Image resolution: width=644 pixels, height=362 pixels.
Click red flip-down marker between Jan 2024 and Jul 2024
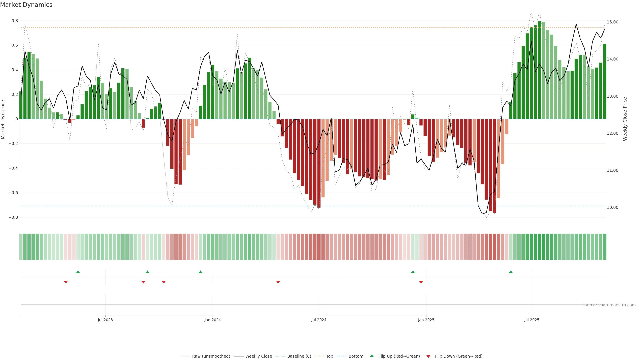[278, 282]
